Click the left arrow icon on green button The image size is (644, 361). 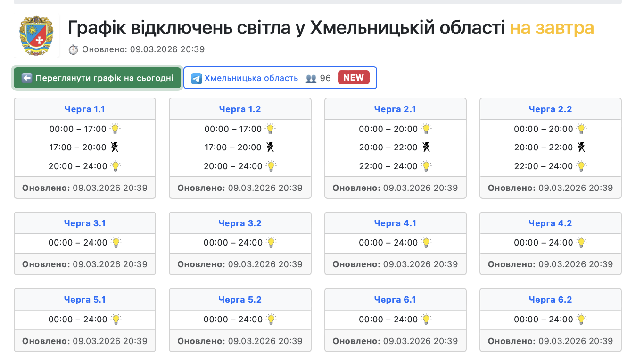click(27, 78)
